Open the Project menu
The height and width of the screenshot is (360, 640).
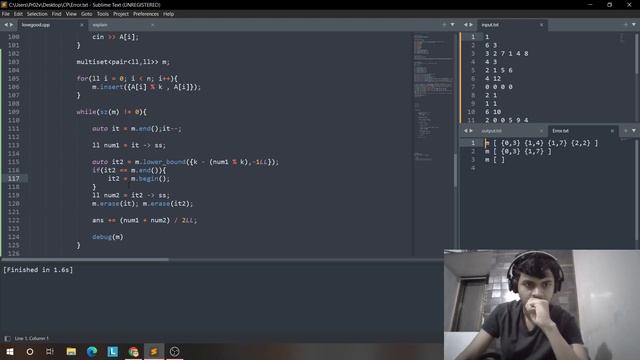121,14
